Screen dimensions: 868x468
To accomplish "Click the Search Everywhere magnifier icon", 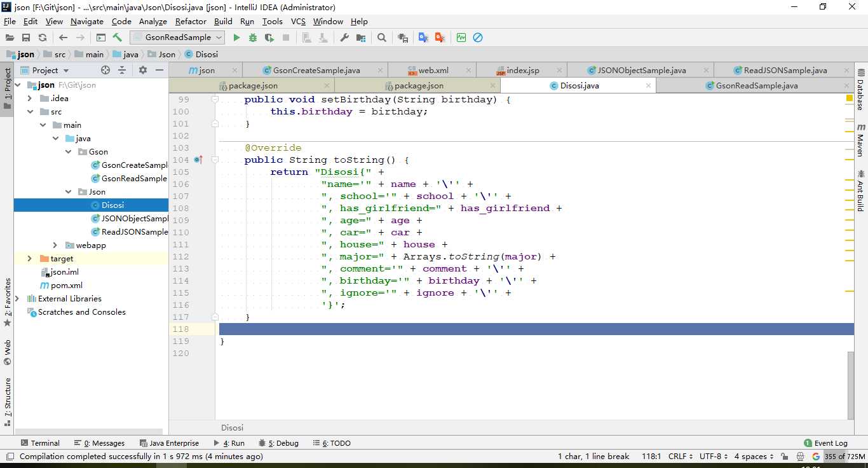I will (x=382, y=38).
